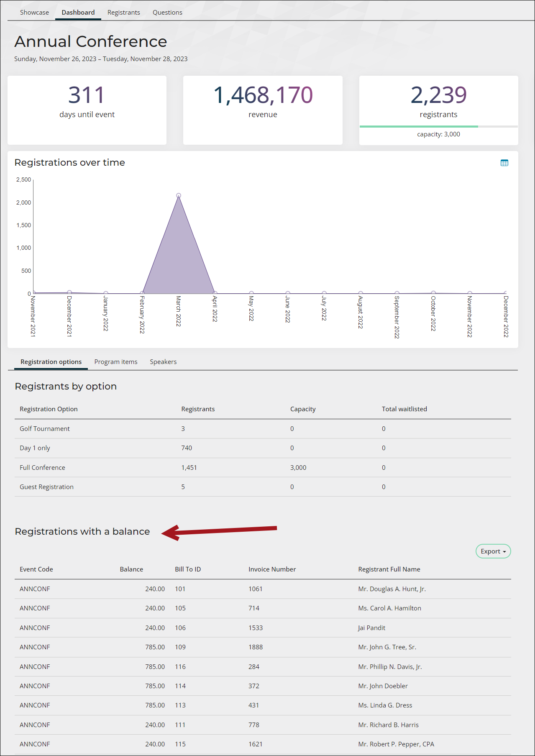Click the Jai Pandit registrant row

pyautogui.click(x=263, y=628)
